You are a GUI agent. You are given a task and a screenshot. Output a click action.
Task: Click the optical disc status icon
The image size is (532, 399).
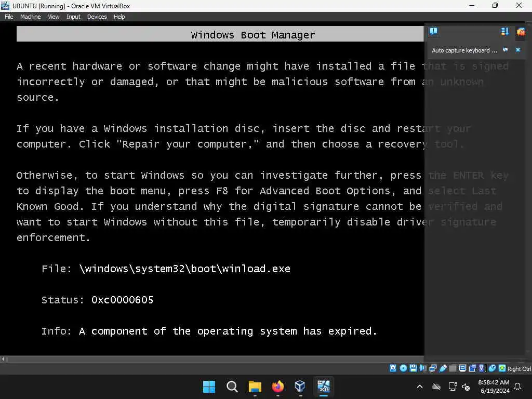click(403, 368)
